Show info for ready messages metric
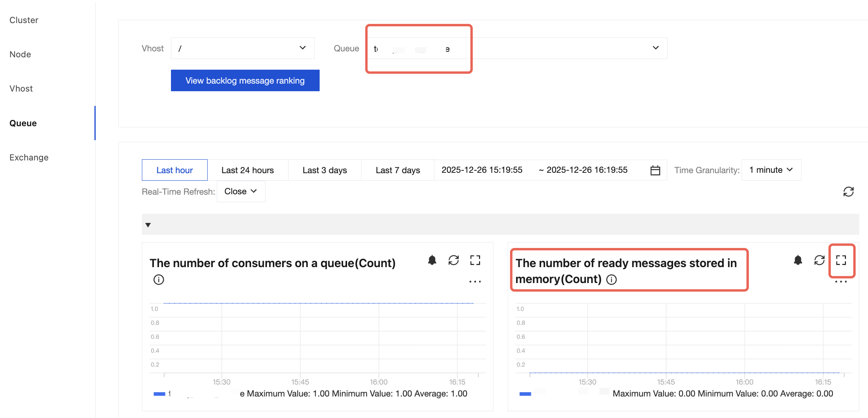The height and width of the screenshot is (418, 868). point(611,280)
